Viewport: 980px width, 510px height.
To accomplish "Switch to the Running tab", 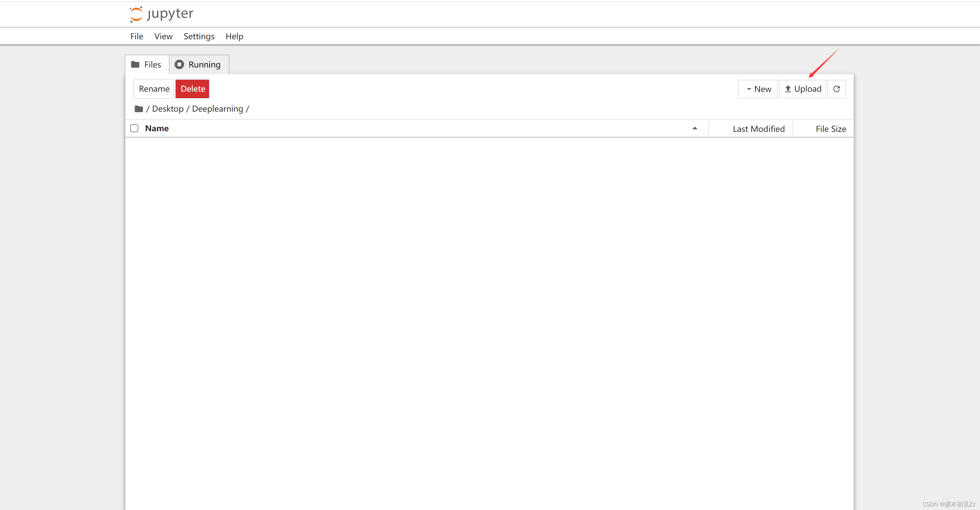I will point(198,65).
